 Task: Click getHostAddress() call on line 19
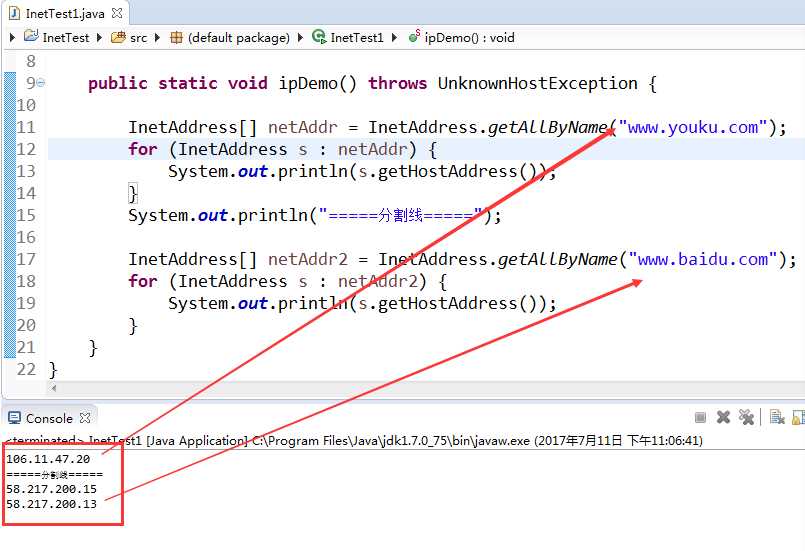click(457, 303)
